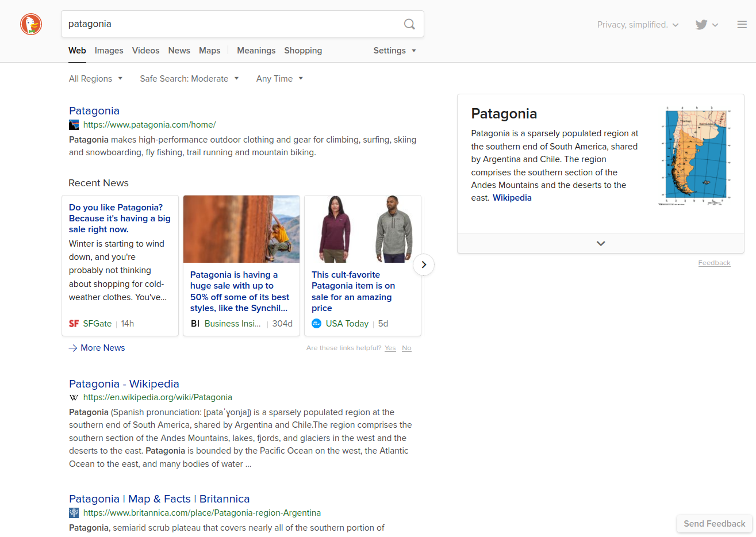
Task: Expand the Privacy, simplified menu
Action: 638,25
